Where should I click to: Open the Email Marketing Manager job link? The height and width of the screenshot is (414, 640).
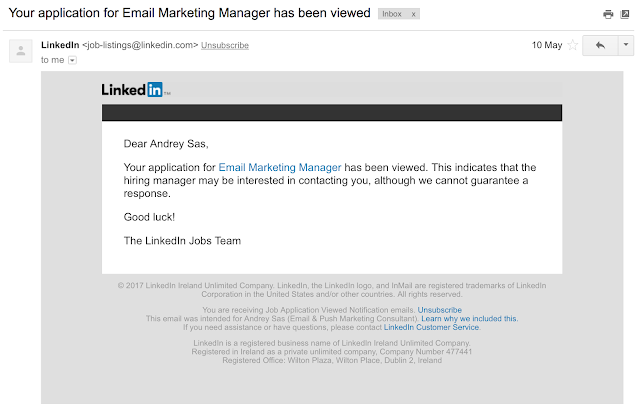(280, 167)
